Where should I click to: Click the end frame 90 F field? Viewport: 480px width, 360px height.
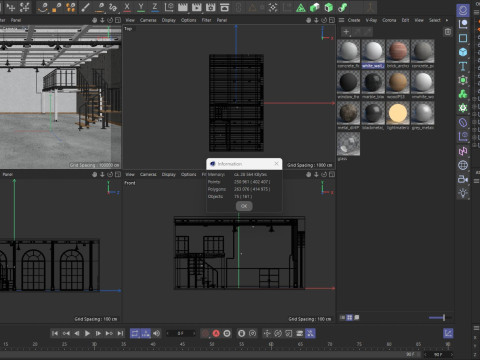pos(438,355)
